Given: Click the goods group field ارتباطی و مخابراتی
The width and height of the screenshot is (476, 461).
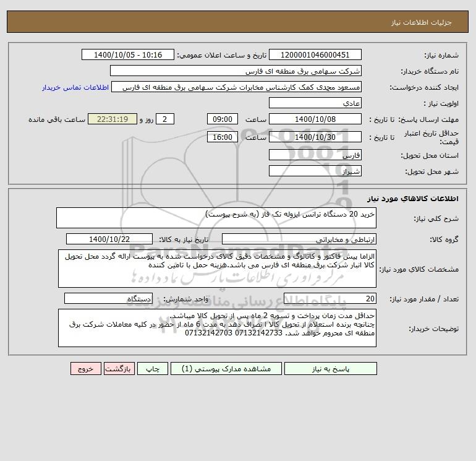Looking at the screenshot, I should pyautogui.click(x=299, y=239).
